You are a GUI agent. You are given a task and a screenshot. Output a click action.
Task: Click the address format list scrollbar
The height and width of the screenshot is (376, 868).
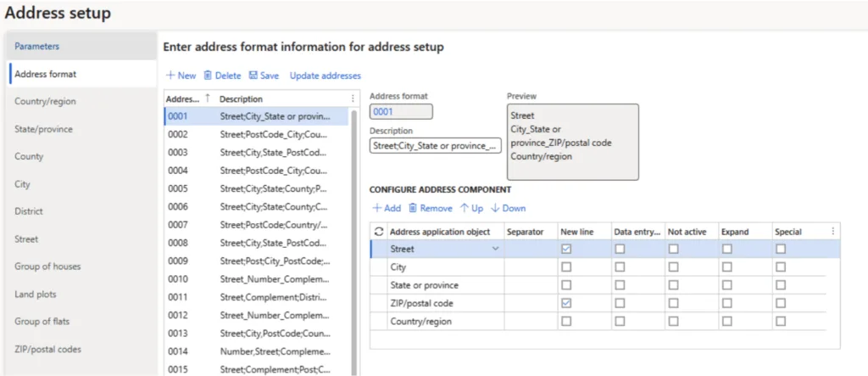pos(353,212)
